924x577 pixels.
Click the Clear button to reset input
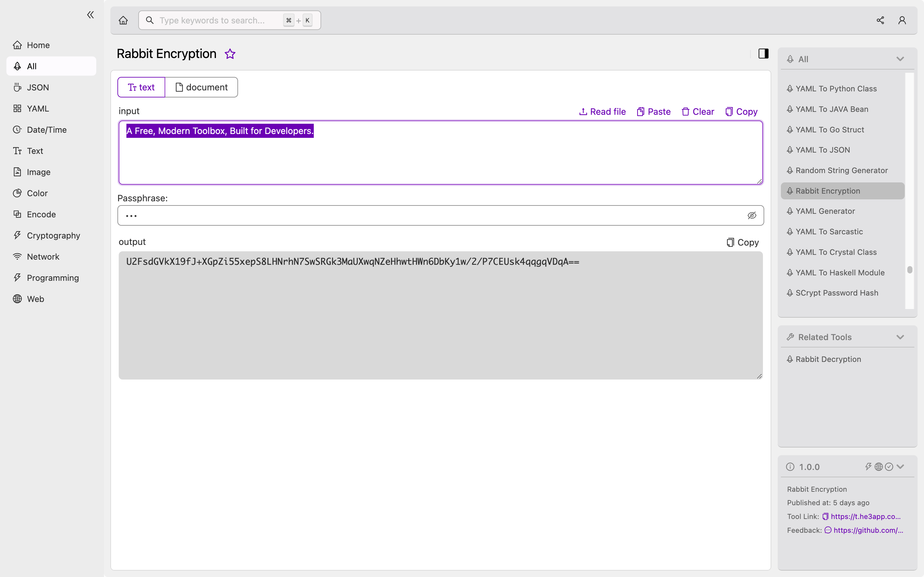coord(697,112)
